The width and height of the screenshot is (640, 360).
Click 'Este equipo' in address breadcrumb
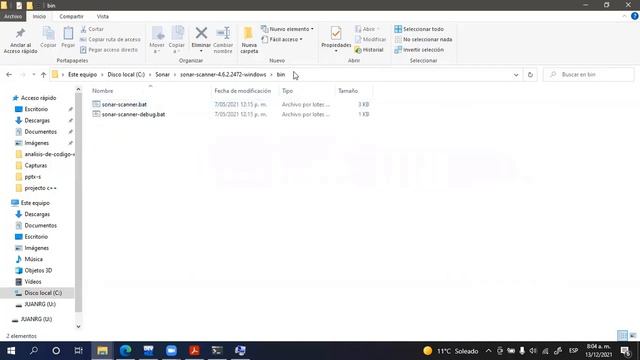(x=82, y=75)
